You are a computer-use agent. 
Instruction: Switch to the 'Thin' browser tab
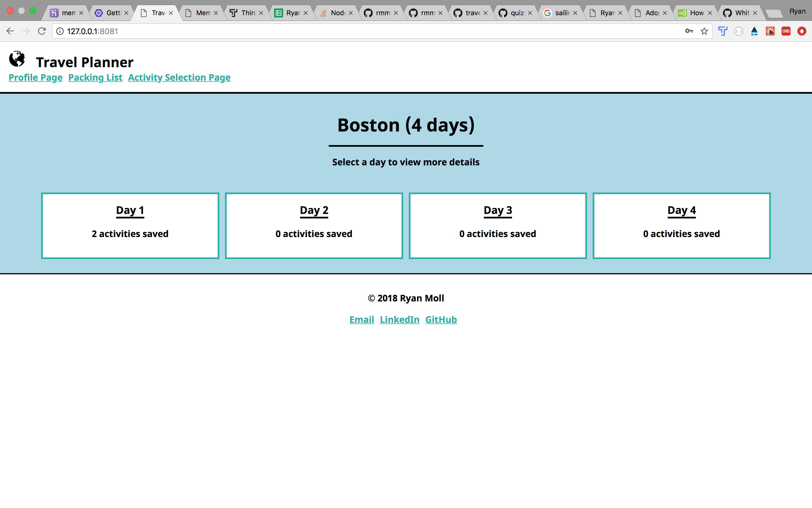[x=246, y=13]
